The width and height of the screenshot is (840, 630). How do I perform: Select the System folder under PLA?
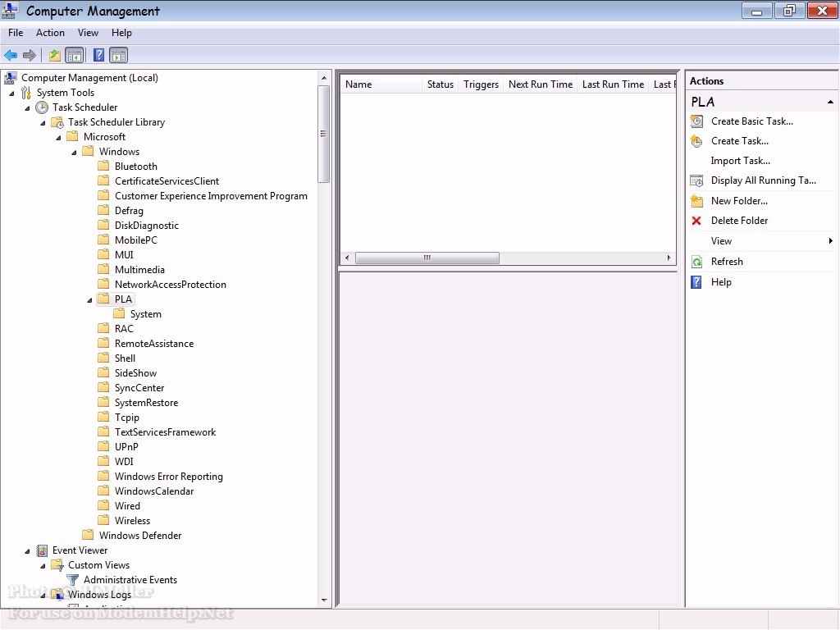click(x=146, y=314)
